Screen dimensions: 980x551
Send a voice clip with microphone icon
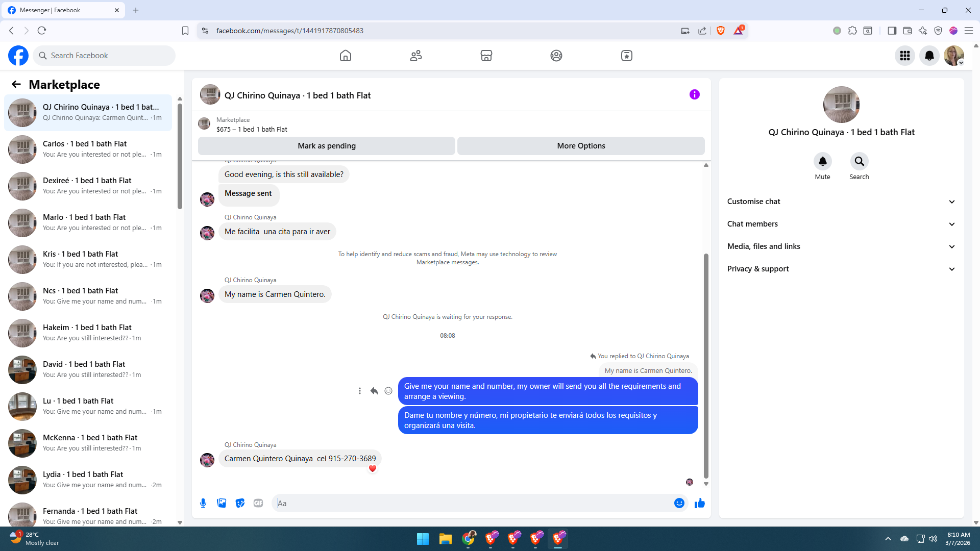203,503
